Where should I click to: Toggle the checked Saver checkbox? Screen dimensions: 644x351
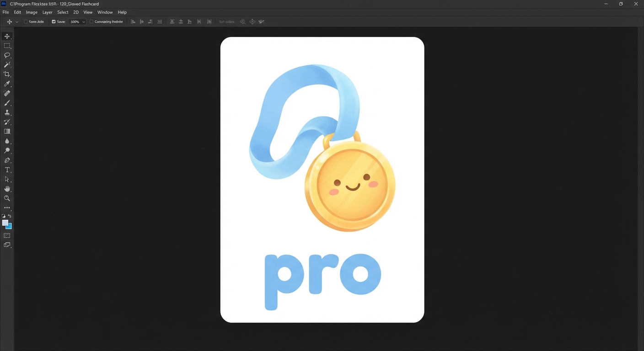click(54, 21)
